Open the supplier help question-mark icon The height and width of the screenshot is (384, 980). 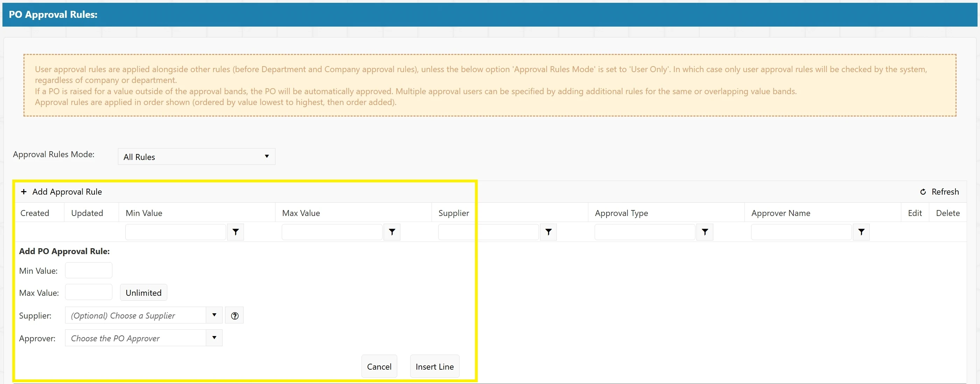234,315
